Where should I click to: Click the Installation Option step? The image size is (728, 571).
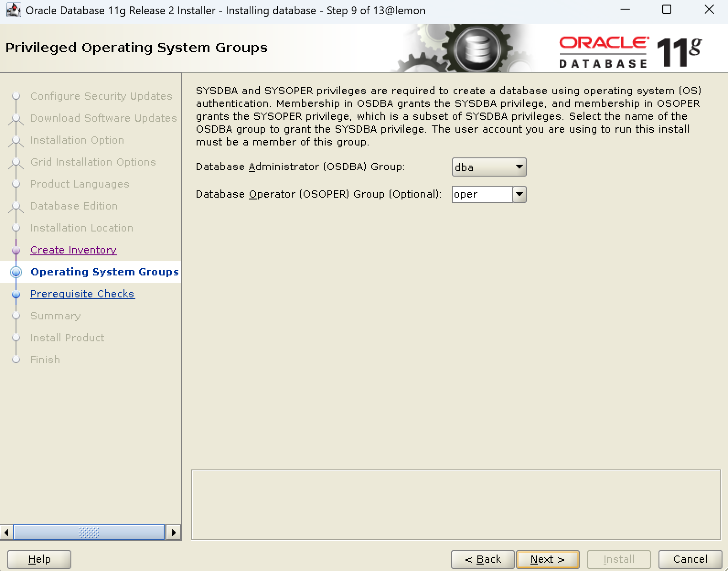[77, 140]
